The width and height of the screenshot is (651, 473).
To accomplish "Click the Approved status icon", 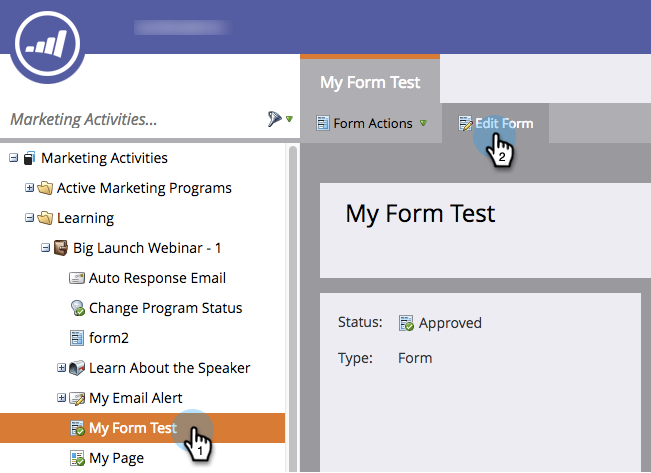I will point(406,323).
